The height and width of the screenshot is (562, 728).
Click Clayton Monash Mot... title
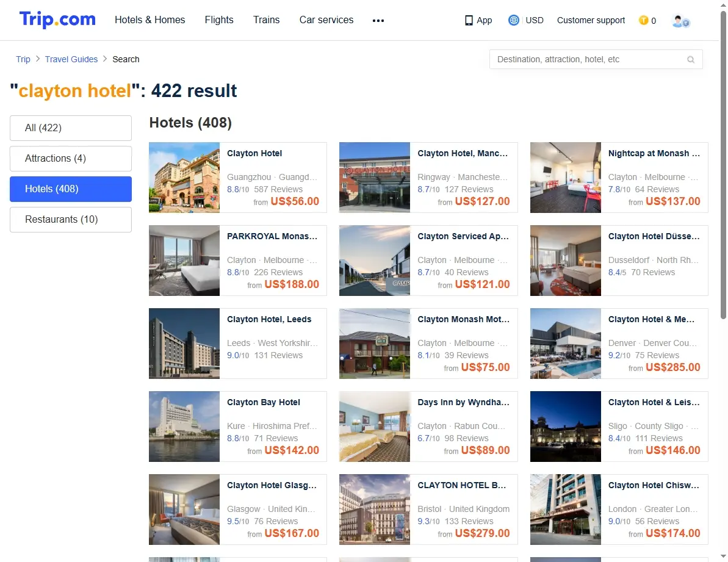coord(463,320)
